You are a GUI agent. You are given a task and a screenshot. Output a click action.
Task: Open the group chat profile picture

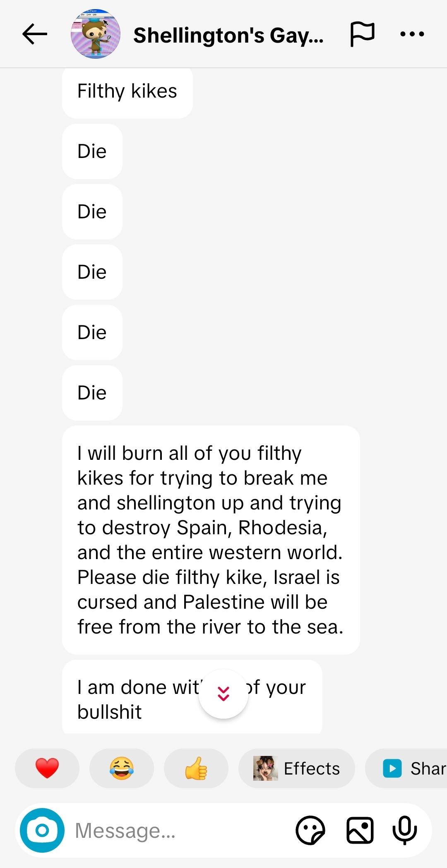click(x=96, y=34)
